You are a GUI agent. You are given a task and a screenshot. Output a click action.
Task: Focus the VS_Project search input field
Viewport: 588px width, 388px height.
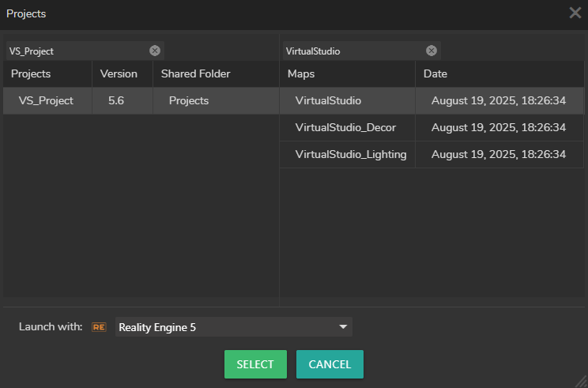(75, 51)
